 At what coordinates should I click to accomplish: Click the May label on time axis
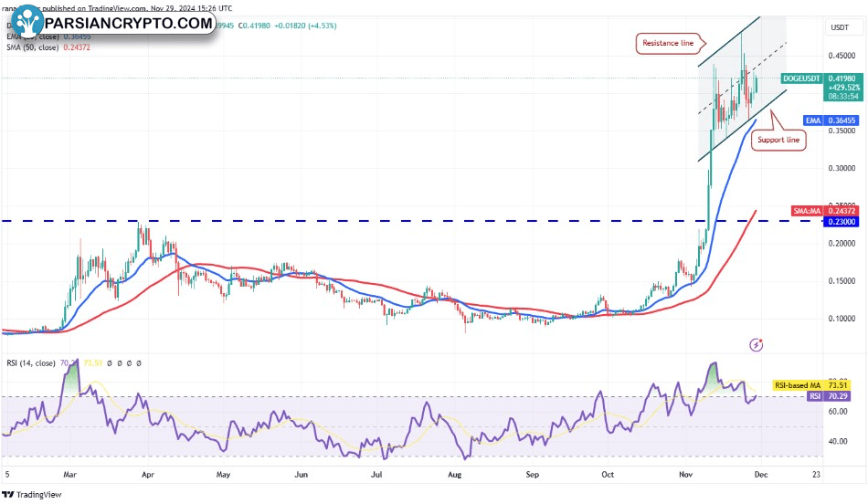(223, 475)
